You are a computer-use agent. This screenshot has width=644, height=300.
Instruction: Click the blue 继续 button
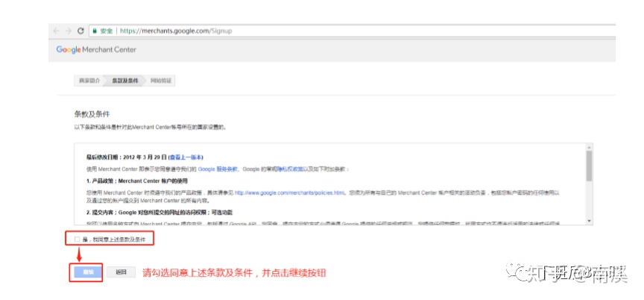[88, 272]
